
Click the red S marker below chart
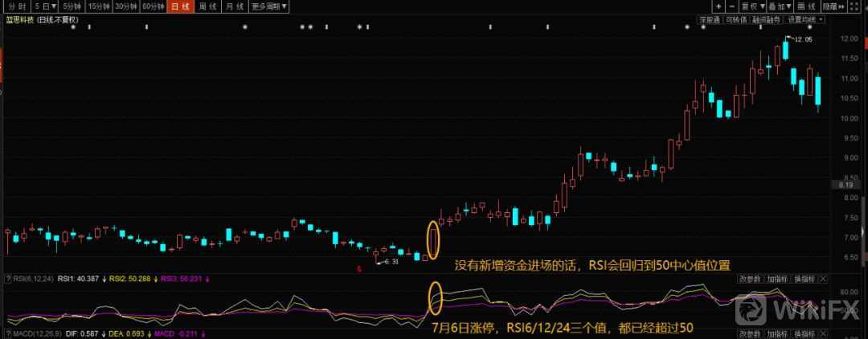click(x=359, y=269)
